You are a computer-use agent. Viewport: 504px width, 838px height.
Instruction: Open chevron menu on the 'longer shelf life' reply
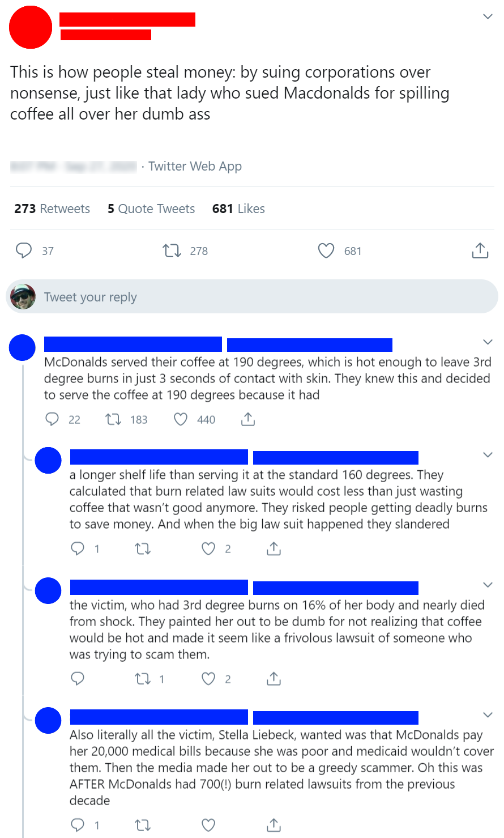pos(488,454)
